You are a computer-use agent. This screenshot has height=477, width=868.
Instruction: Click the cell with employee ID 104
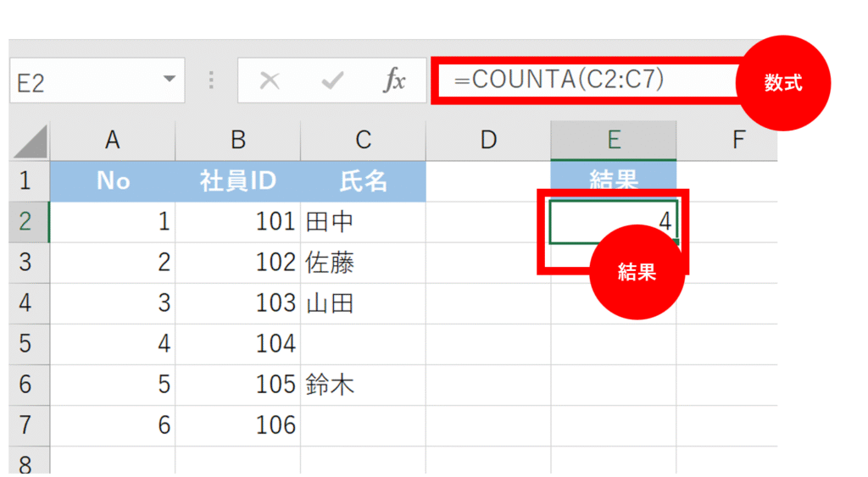point(237,343)
